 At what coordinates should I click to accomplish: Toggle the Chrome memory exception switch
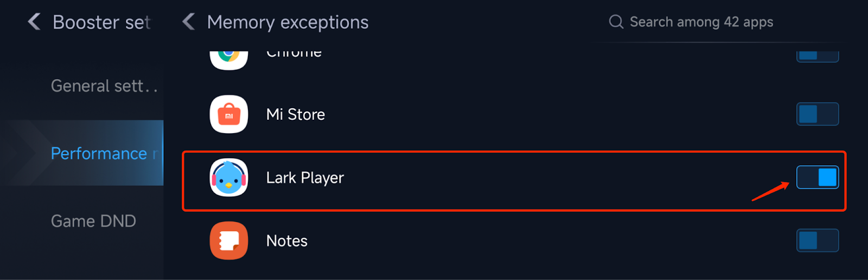(817, 55)
